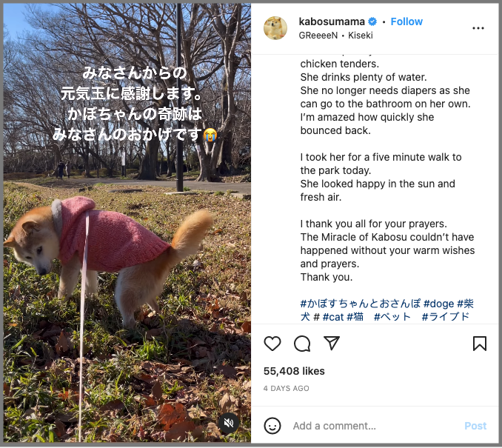502x448 pixels.
Task: Pause the Shiba dog video
Action: 127,224
